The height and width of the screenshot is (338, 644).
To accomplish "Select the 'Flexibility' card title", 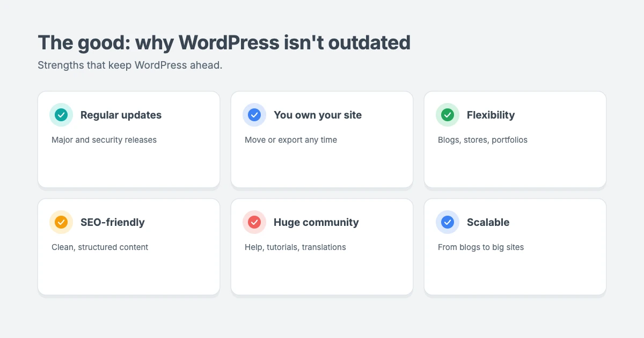I will coord(491,115).
